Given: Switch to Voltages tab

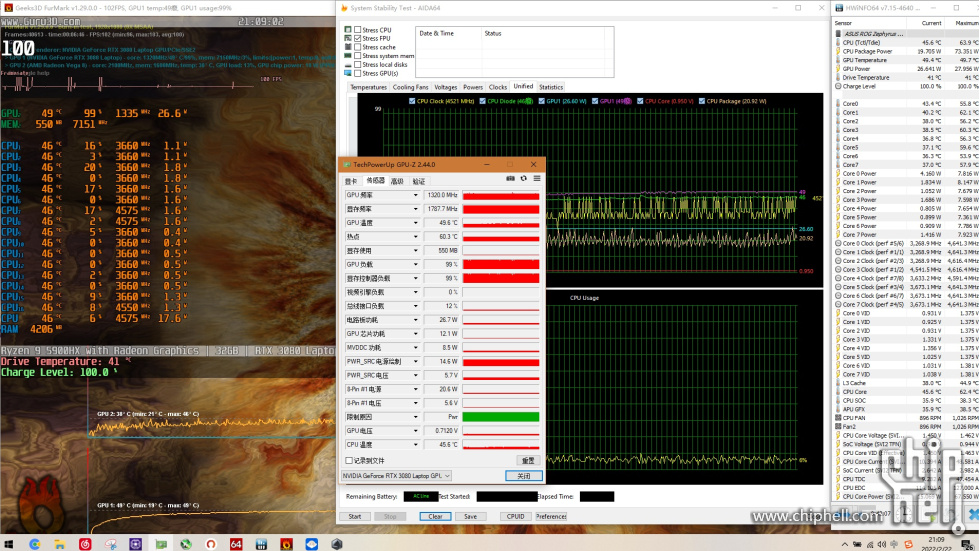Looking at the screenshot, I should coord(446,87).
